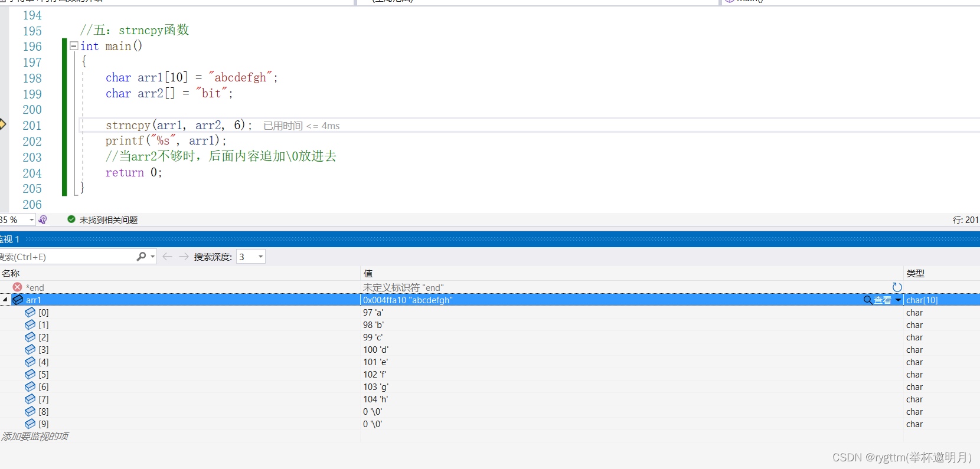Select the value 0 '\0' in the [9] row
The width and height of the screenshot is (980, 469).
(373, 424)
